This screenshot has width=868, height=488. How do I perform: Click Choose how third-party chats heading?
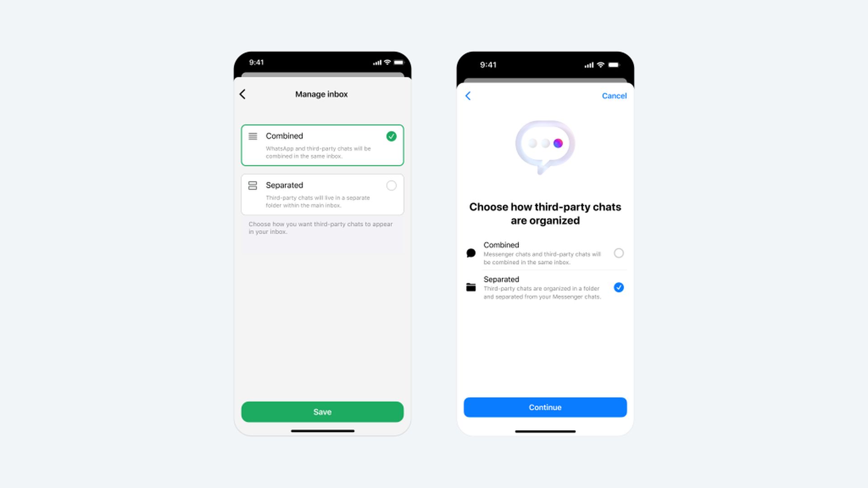545,213
